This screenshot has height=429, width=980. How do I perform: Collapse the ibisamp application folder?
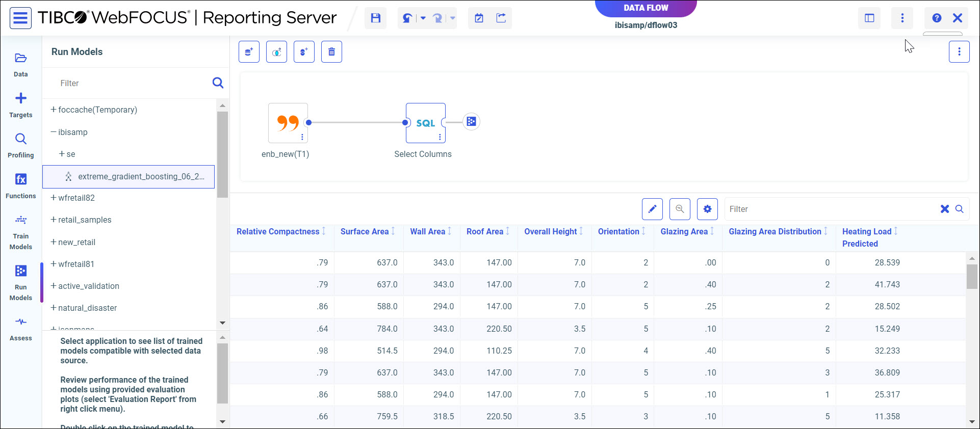pos(54,132)
